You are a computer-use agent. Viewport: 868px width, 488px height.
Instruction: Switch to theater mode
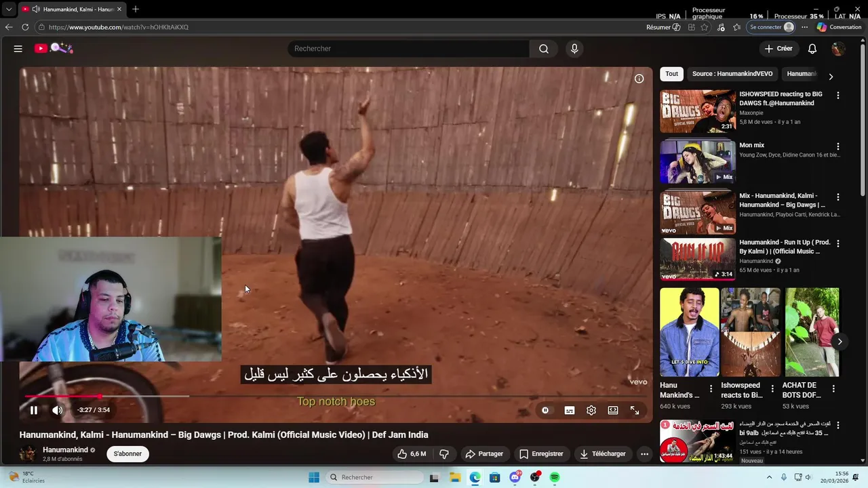[x=613, y=410]
